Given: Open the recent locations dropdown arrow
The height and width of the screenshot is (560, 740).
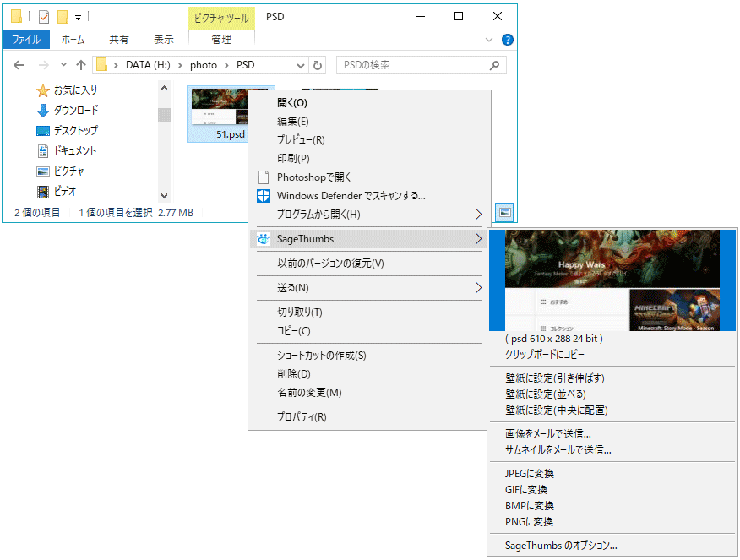Looking at the screenshot, I should click(63, 65).
